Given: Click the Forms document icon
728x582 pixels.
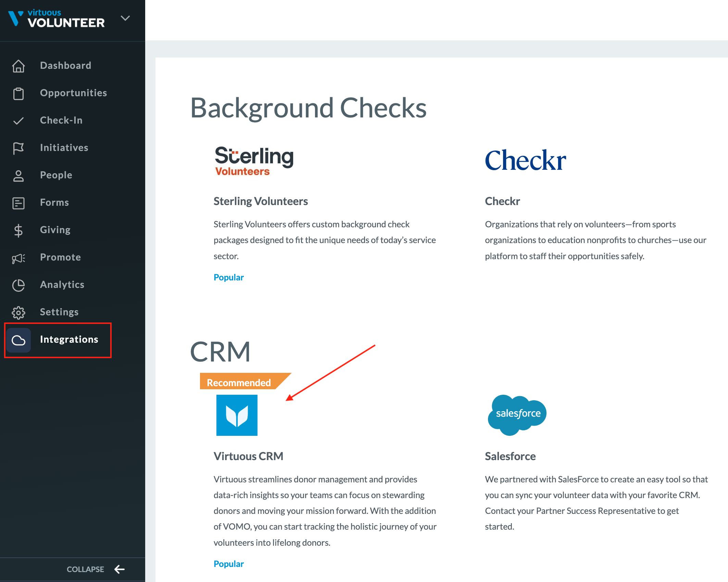Looking at the screenshot, I should (x=18, y=203).
